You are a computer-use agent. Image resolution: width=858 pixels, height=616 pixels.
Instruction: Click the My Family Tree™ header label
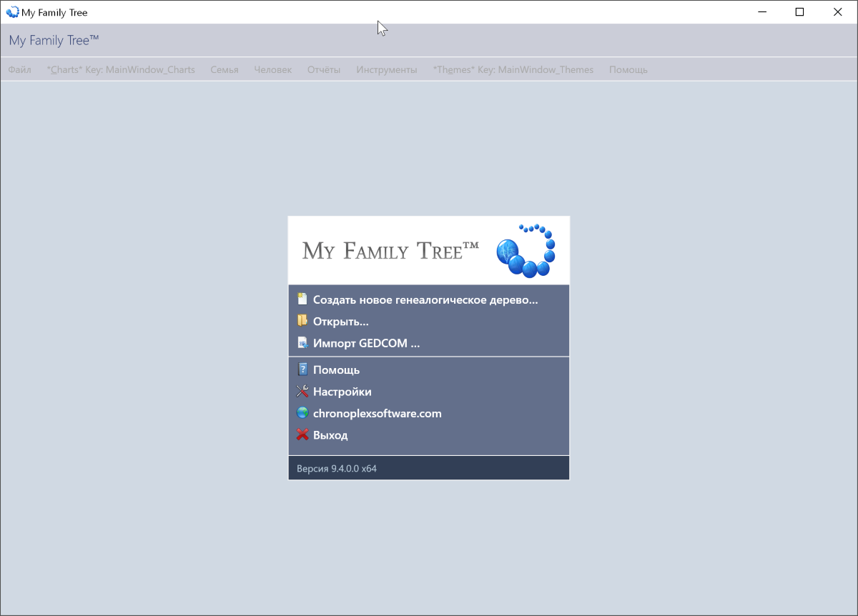54,40
